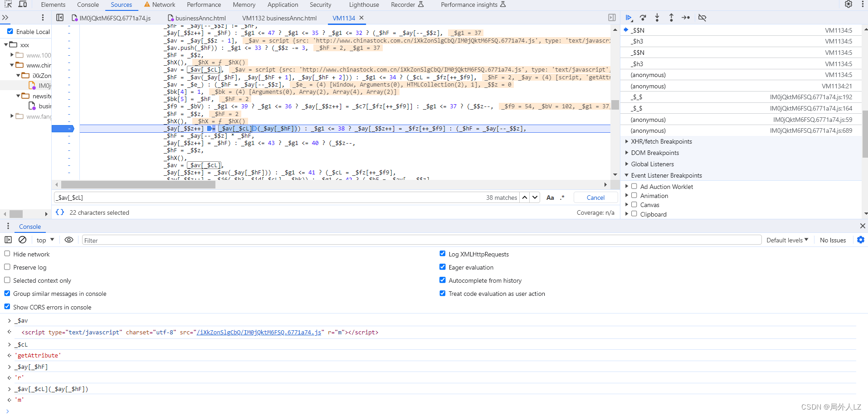Open the IM0jQktM6FSQ.6771a74.js script link
The width and height of the screenshot is (868, 415).
(x=260, y=332)
